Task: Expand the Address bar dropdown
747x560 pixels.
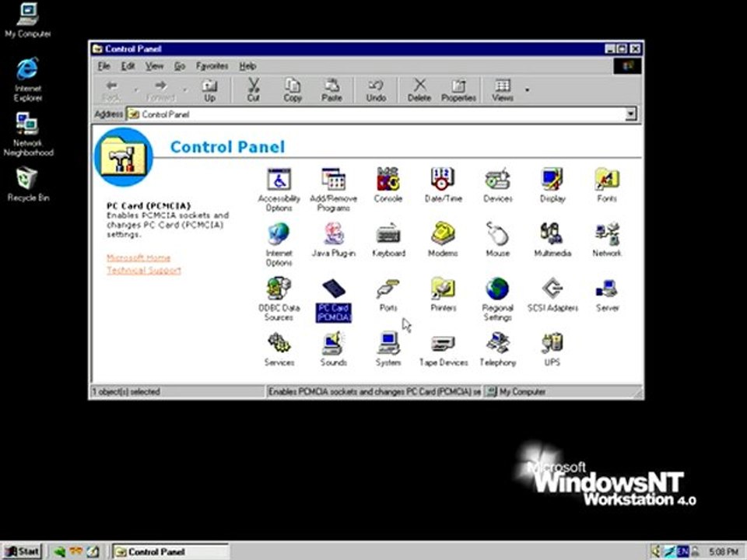Action: click(x=630, y=114)
